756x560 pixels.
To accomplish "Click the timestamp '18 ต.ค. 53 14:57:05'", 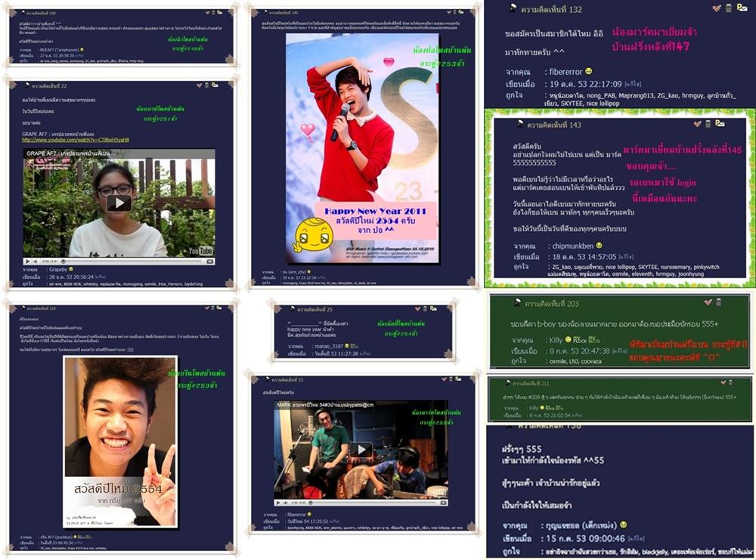I will point(584,257).
